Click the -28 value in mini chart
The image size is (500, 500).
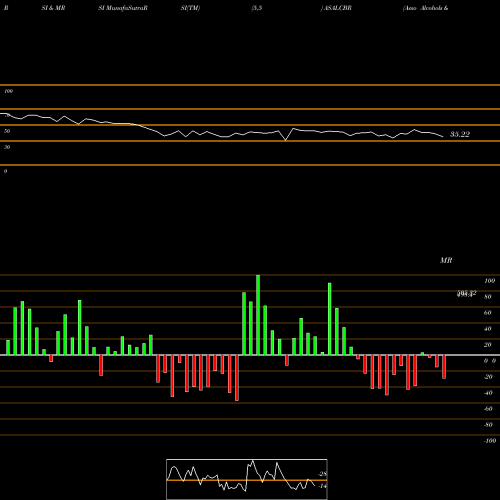(x=323, y=474)
